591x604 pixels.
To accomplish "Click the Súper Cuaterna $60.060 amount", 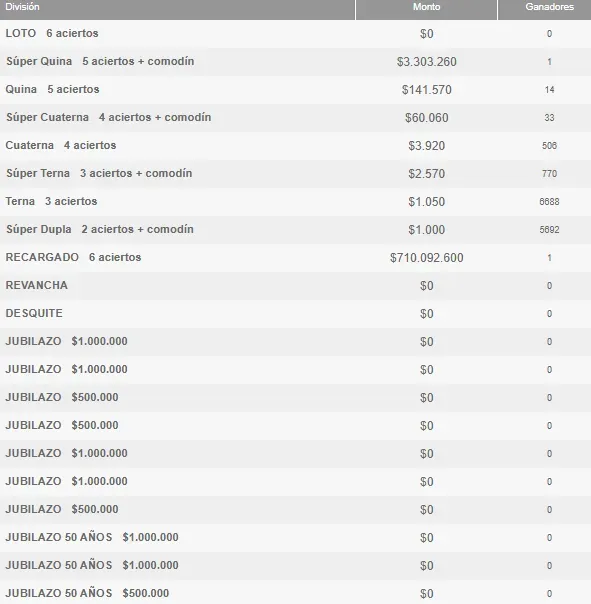I will point(426,117).
